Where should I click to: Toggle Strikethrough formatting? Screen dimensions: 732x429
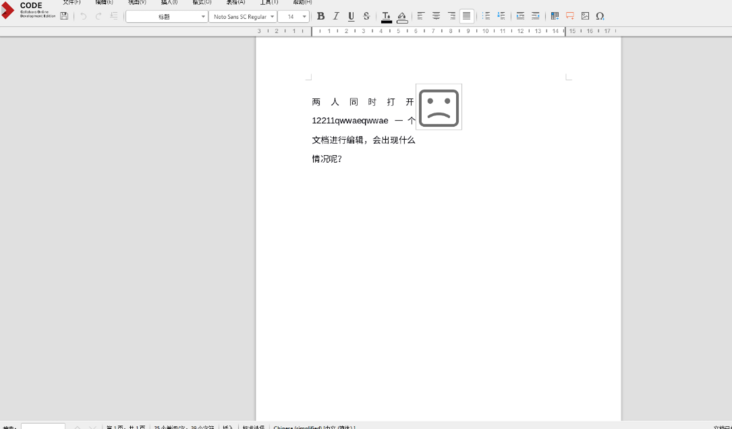tap(366, 16)
